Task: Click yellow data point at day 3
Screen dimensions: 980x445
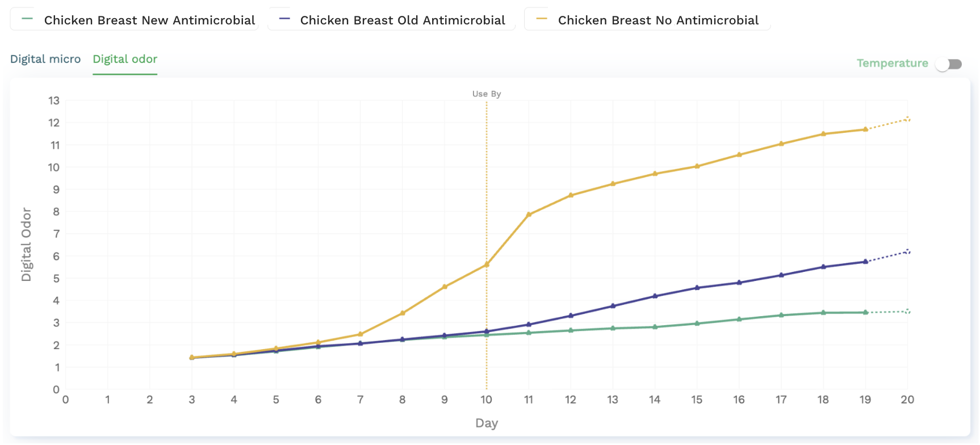Action: coord(192,357)
